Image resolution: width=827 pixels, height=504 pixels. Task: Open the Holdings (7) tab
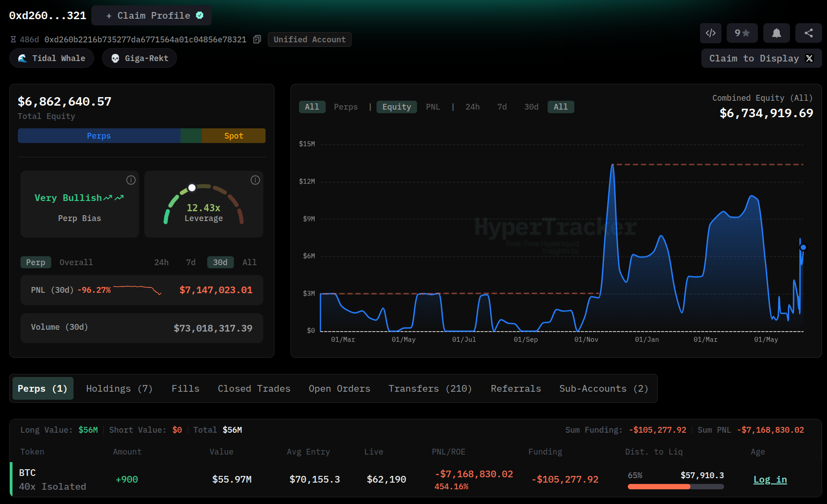point(119,389)
